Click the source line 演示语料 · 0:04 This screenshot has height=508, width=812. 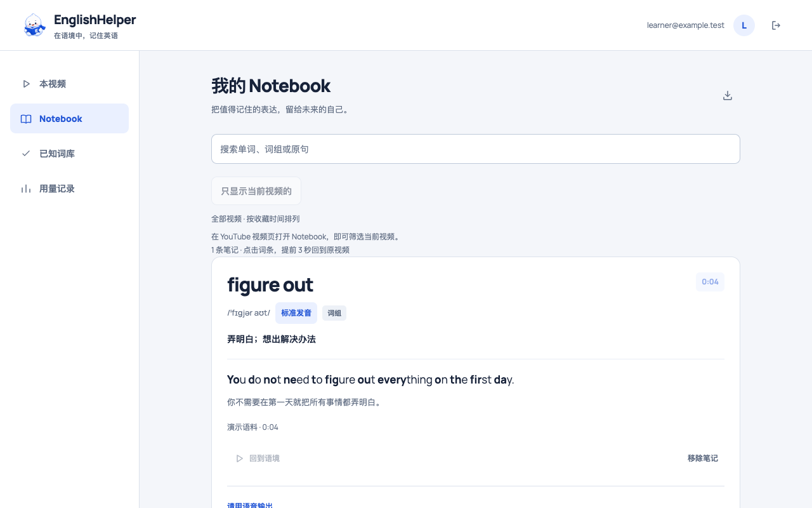(253, 427)
